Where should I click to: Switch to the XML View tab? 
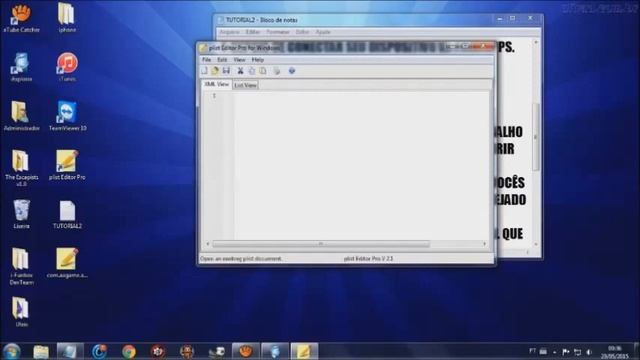point(216,84)
